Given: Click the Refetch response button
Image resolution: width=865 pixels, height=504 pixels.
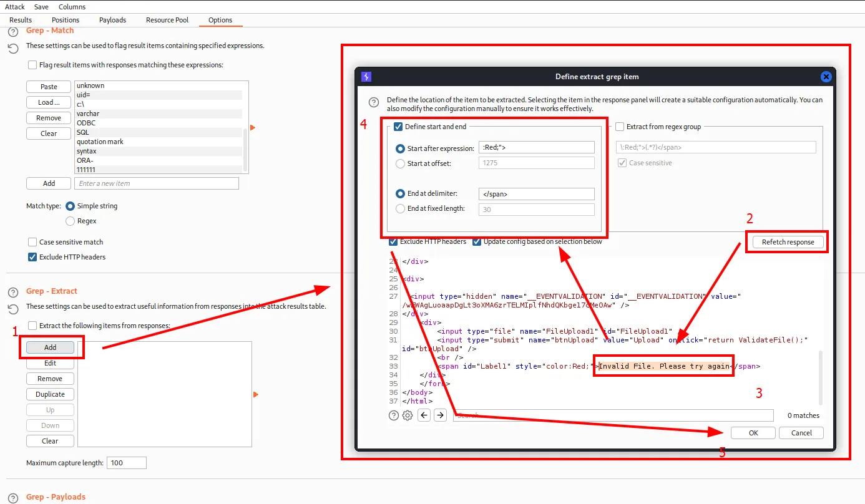Looking at the screenshot, I should tap(788, 242).
